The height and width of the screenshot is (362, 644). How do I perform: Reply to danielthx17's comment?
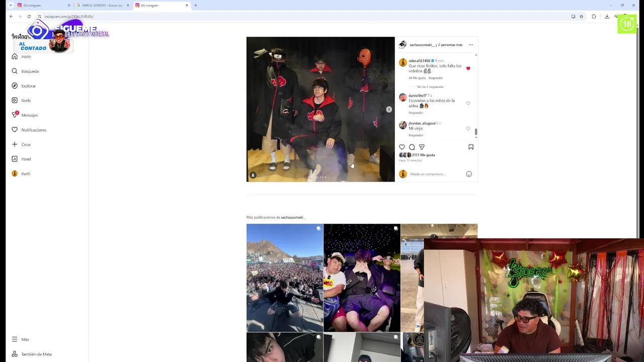[x=416, y=113]
